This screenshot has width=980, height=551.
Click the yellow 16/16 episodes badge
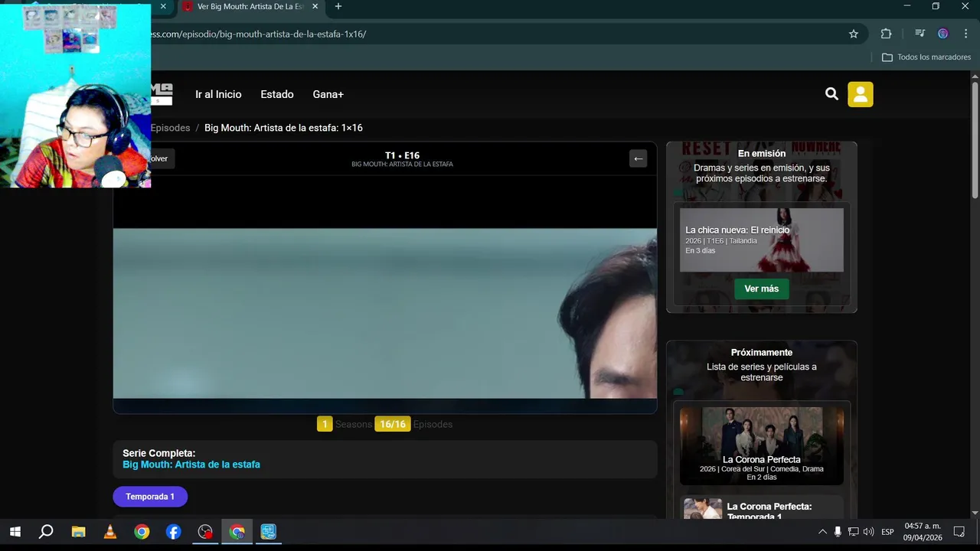point(393,424)
